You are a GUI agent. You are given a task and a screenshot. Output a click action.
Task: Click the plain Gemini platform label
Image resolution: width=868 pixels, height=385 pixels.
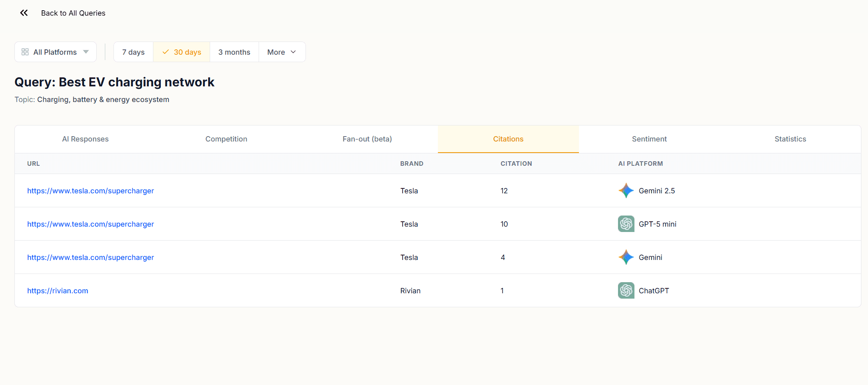coord(650,257)
